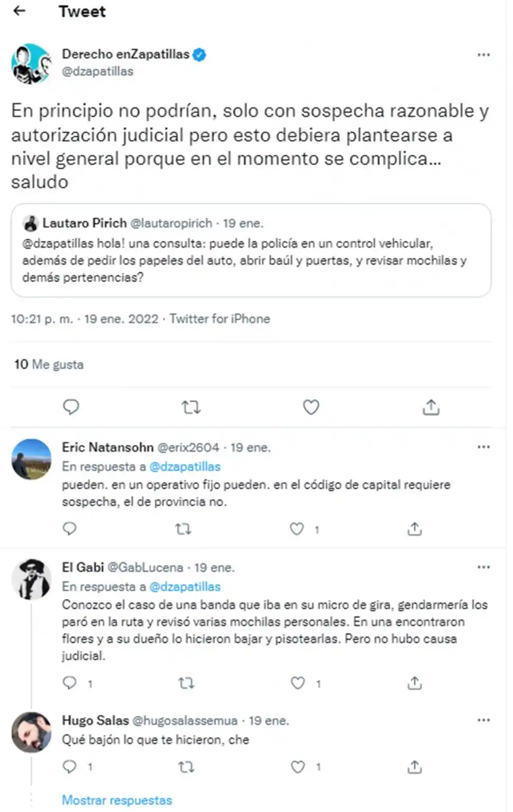Open more options on Eric Natansohn's reply
The width and height of the screenshot is (513, 812).
tap(483, 447)
